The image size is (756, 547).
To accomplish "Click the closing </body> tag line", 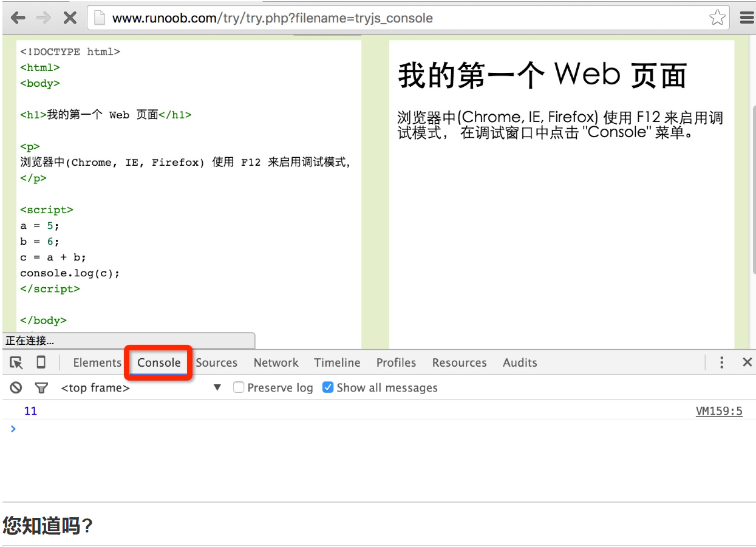I will (43, 321).
